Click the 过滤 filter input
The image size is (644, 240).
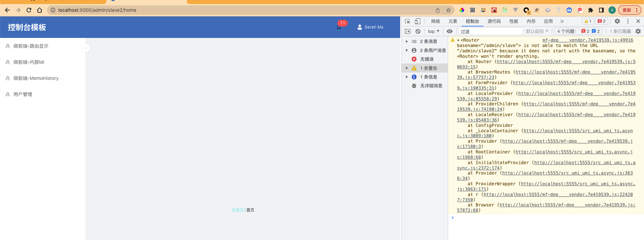tap(491, 31)
